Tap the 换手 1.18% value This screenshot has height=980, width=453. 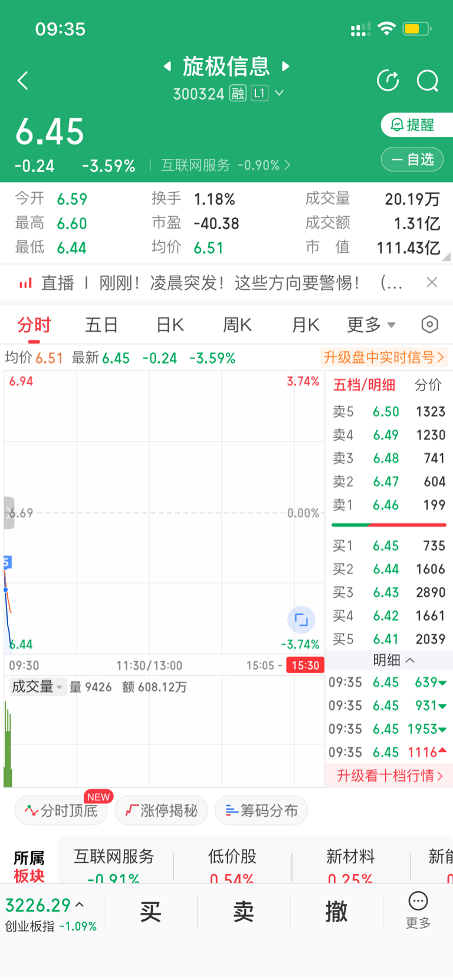pyautogui.click(x=215, y=199)
